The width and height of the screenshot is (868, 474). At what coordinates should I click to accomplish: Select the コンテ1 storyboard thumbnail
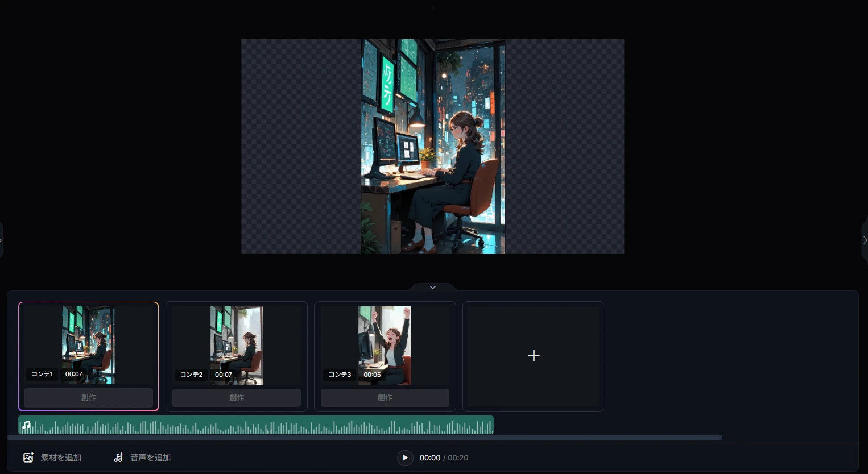88,344
